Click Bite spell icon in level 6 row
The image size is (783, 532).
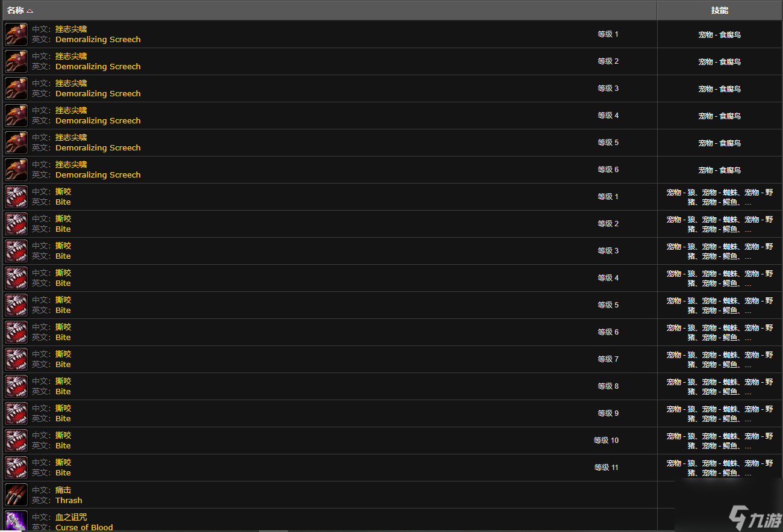[x=16, y=332]
